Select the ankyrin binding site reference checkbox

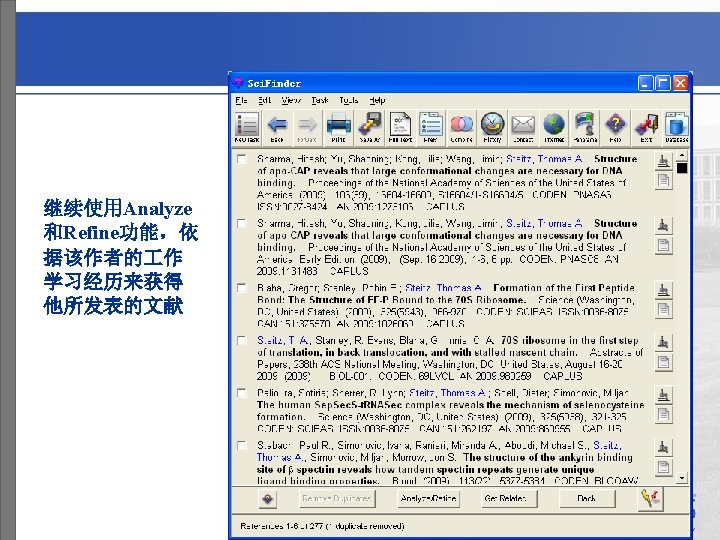242,445
